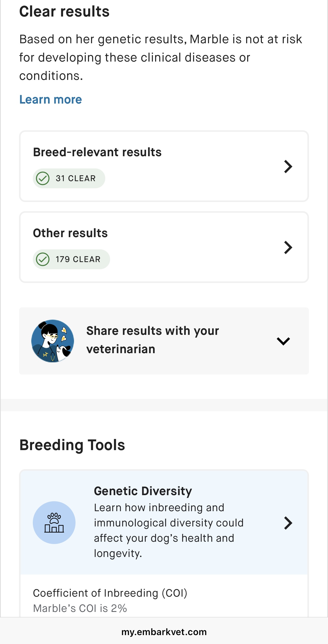Click the green checkmark in 179 CLEAR

tap(43, 259)
